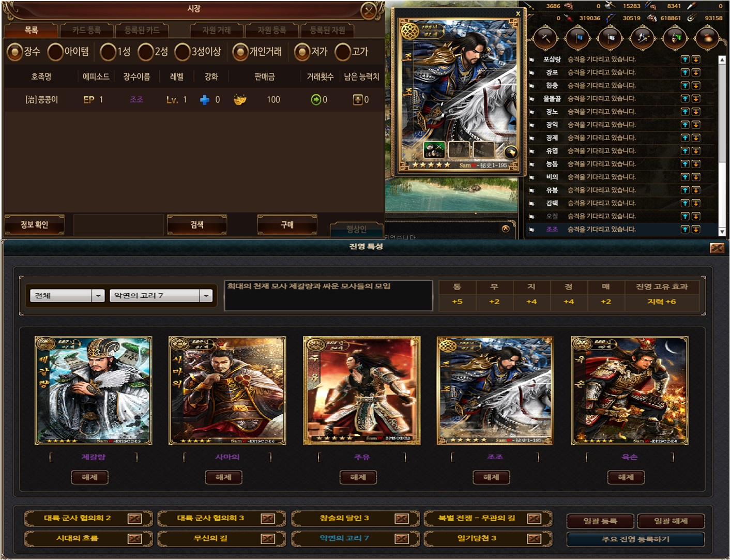
Task: Click the 일괄 등록 button
Action: pyautogui.click(x=600, y=521)
